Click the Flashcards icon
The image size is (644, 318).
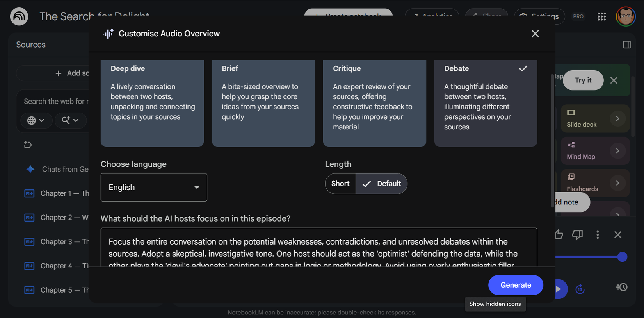[571, 177]
